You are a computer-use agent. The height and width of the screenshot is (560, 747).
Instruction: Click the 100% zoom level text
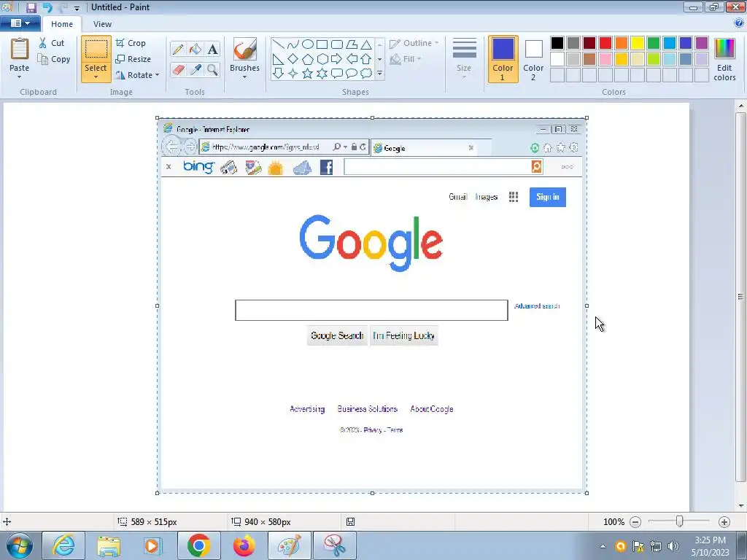tap(614, 522)
